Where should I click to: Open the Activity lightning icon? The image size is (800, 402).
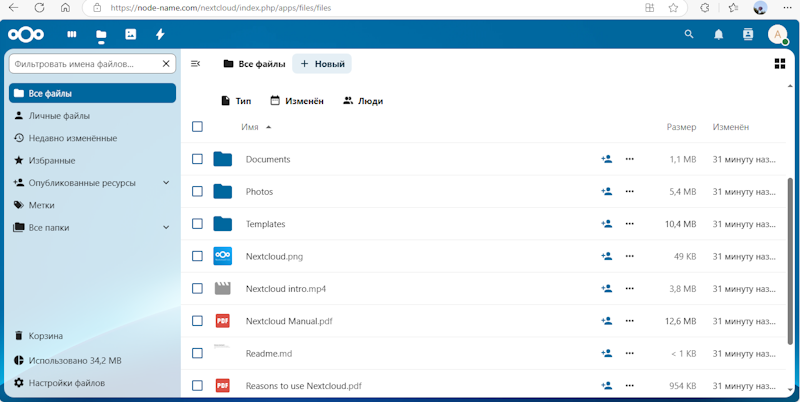click(x=160, y=34)
